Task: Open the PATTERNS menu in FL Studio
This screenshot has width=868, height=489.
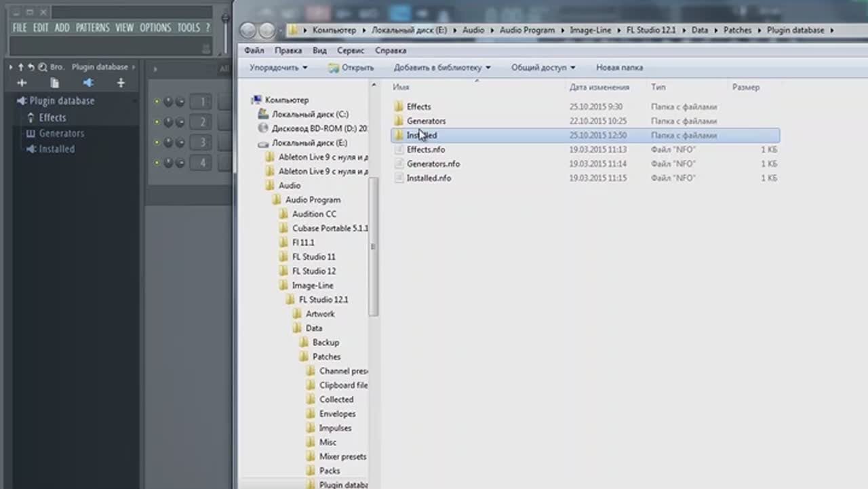Action: [92, 28]
